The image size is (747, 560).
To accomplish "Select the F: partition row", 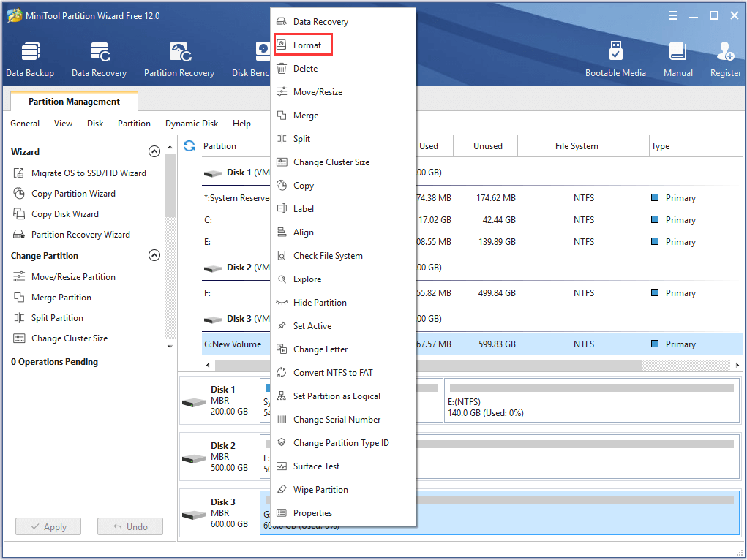I will (x=472, y=293).
